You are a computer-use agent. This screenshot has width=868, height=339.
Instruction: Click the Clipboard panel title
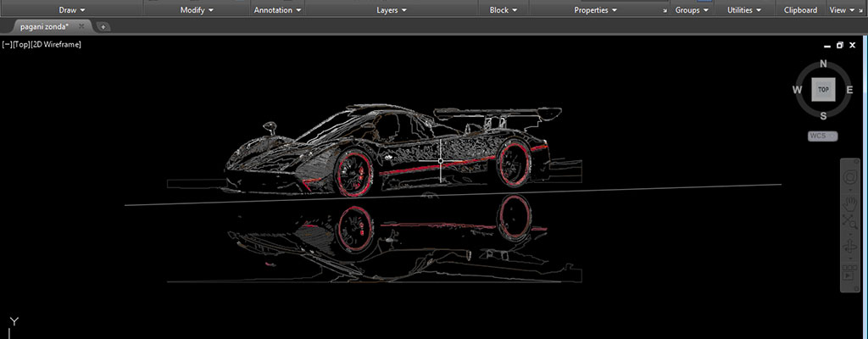click(x=800, y=10)
